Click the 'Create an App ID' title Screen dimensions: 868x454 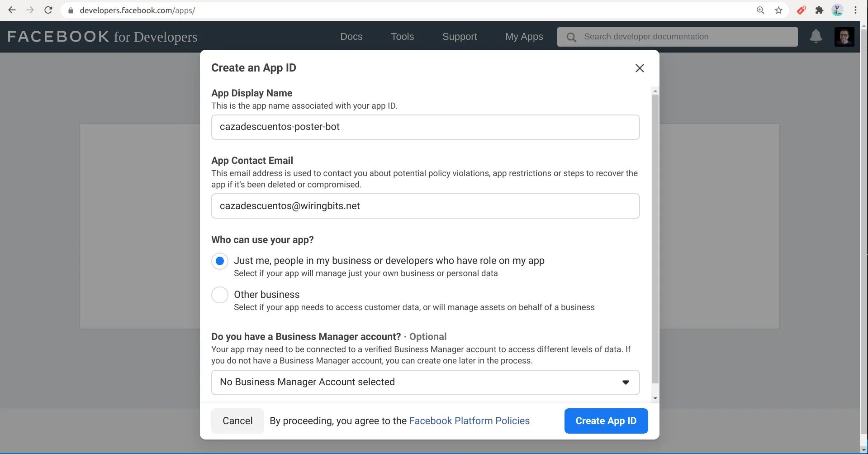(254, 68)
